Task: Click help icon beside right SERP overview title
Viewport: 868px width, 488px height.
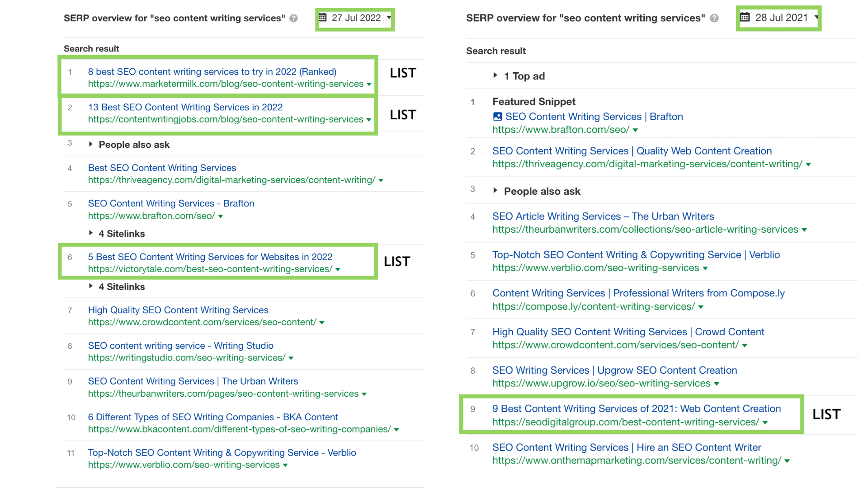Action: click(714, 19)
